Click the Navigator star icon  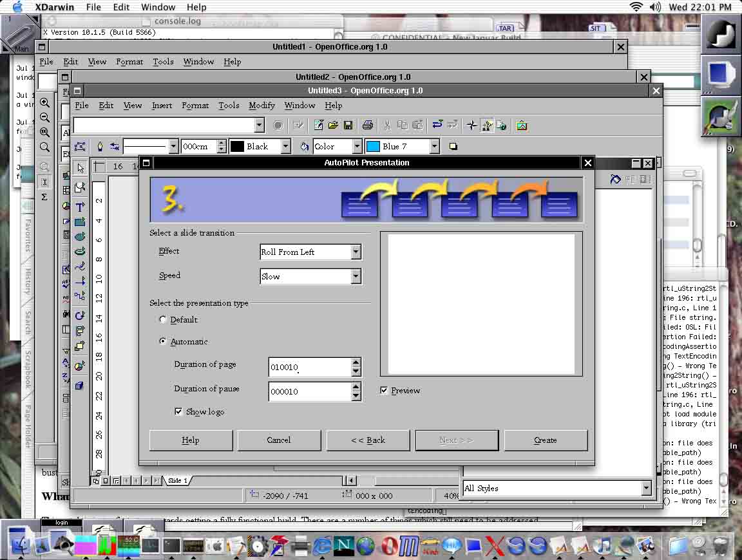[471, 126]
